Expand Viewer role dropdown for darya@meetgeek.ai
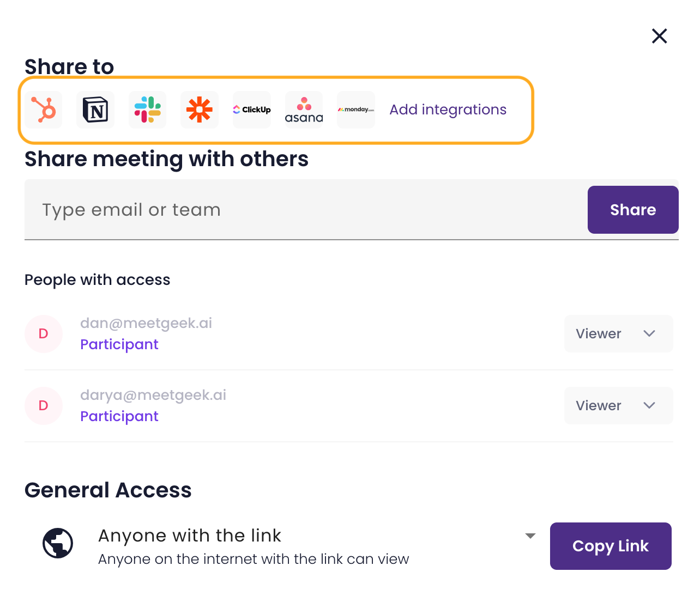700x596 pixels. (x=618, y=405)
